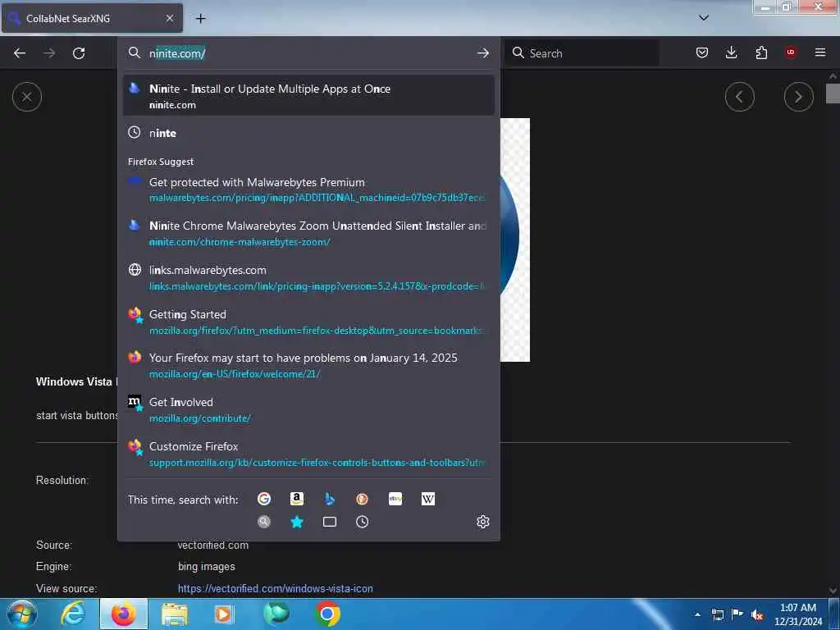The image size is (840, 630).
Task: Select links.malwarebytes.com suggestion
Action: [308, 277]
